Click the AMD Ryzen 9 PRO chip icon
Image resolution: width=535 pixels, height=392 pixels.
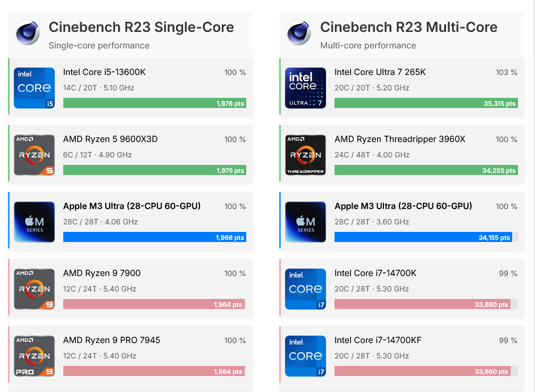34,356
